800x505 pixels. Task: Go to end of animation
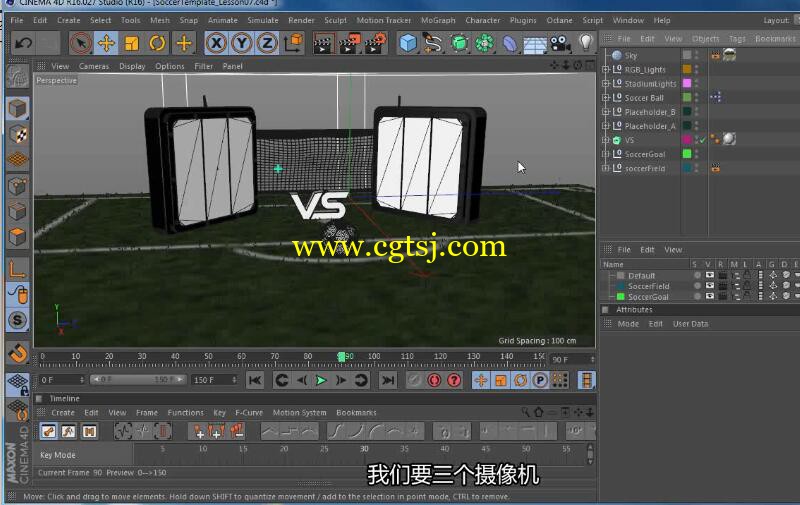[x=388, y=380]
